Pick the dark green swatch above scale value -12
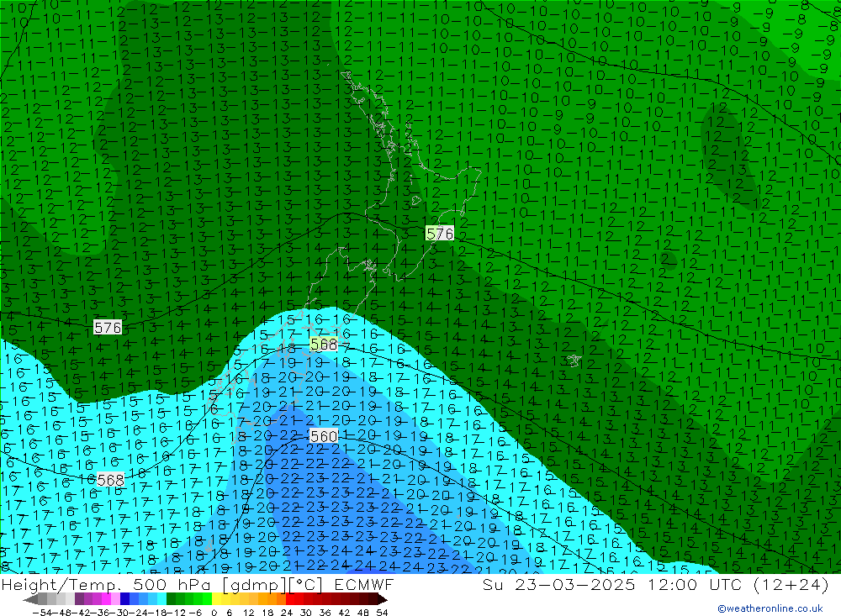This screenshot has height=616, width=841. pyautogui.click(x=171, y=599)
